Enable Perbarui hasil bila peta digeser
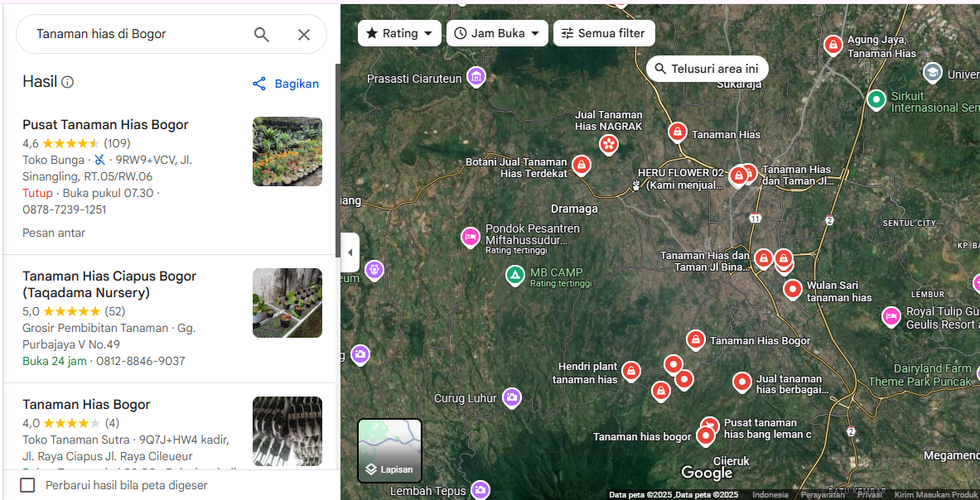Viewport: 980px width, 500px height. (27, 485)
